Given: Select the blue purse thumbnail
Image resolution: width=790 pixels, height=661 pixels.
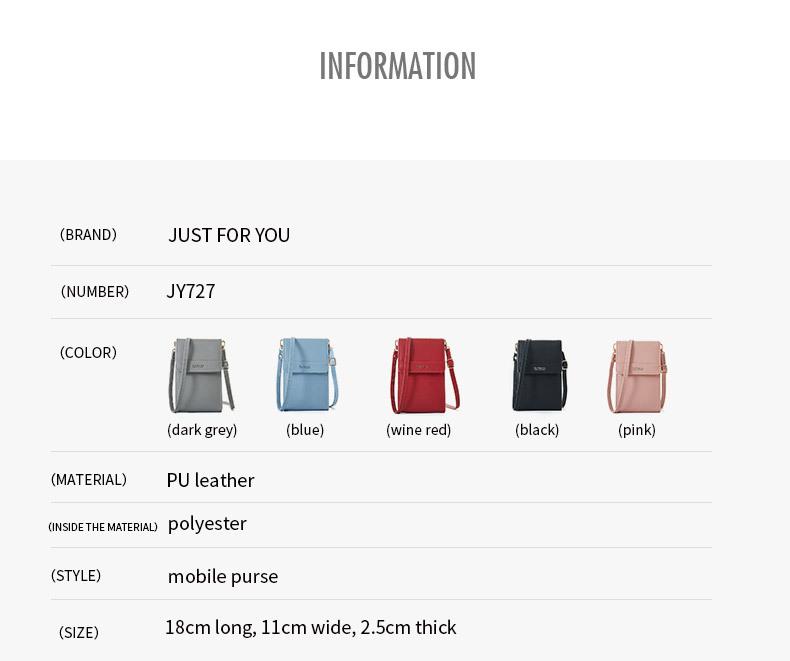Looking at the screenshot, I should [307, 374].
